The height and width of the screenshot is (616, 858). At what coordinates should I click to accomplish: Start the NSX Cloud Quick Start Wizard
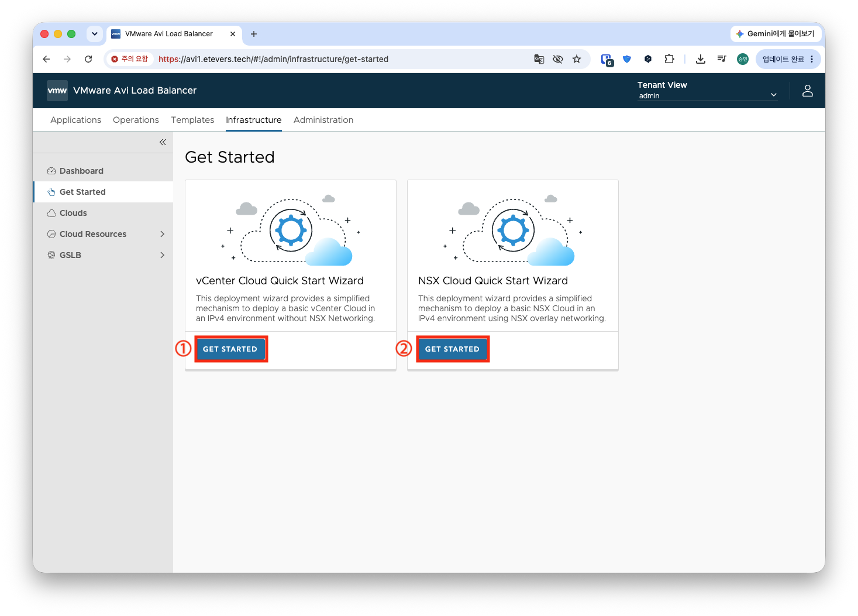pos(452,349)
